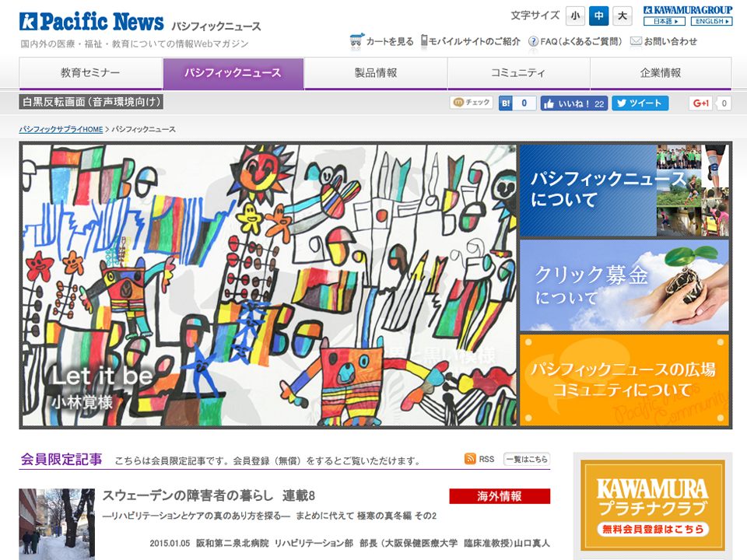747x560 pixels.
Task: Click the FAQ question mark icon
Action: coord(533,42)
